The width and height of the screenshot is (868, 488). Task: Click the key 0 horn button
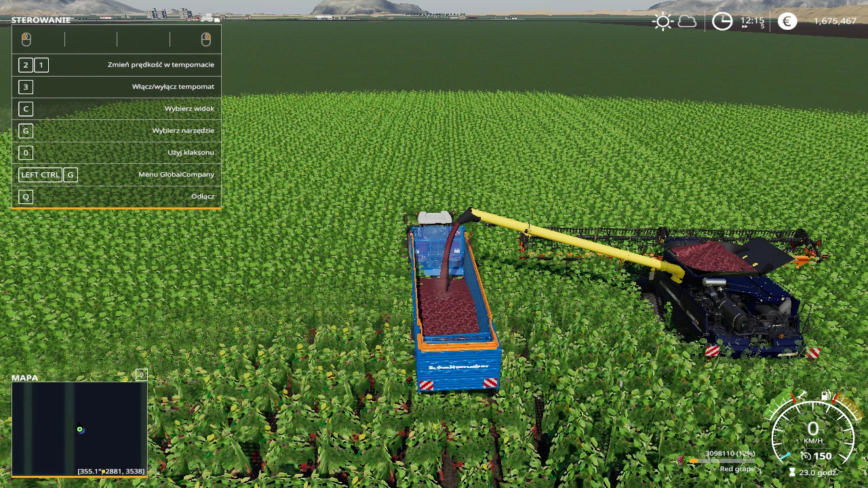coord(26,152)
